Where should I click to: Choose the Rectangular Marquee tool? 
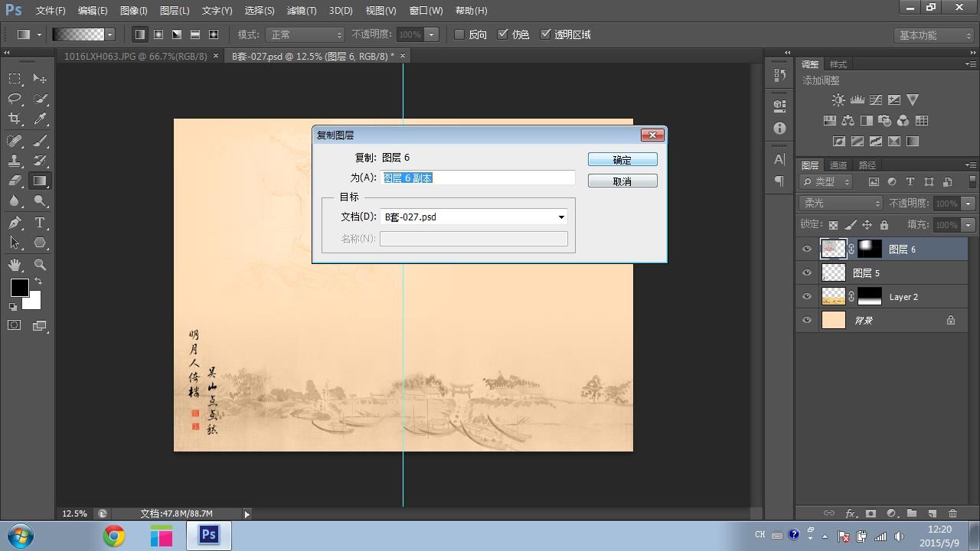[15, 79]
